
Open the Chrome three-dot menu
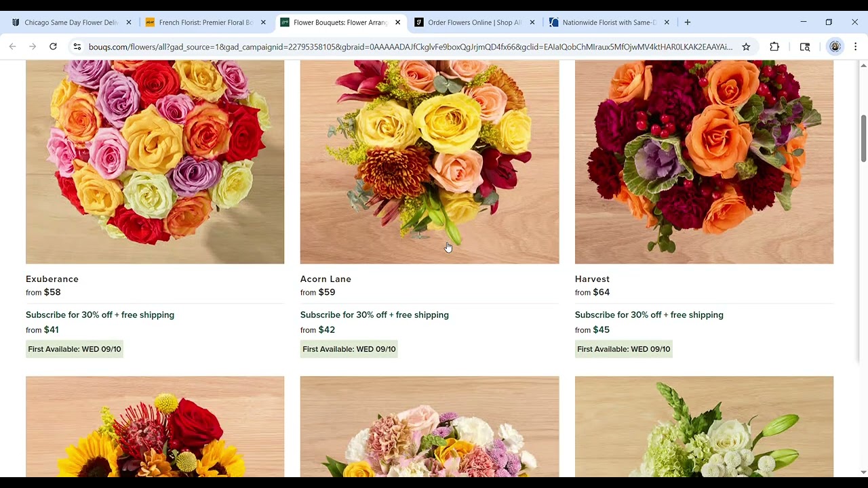click(x=855, y=47)
